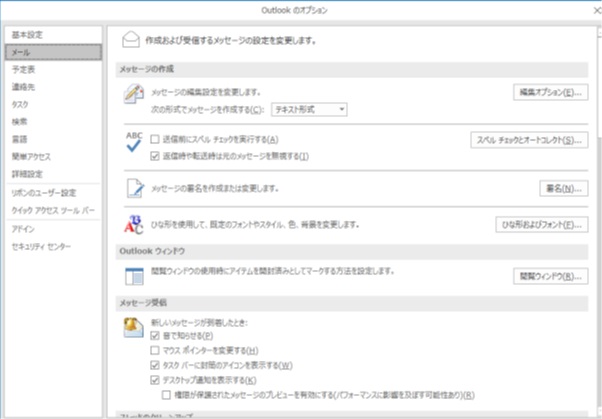Screen dimensions: 602x419
Task: Click the ABC spell check icon
Action: [x=133, y=145]
